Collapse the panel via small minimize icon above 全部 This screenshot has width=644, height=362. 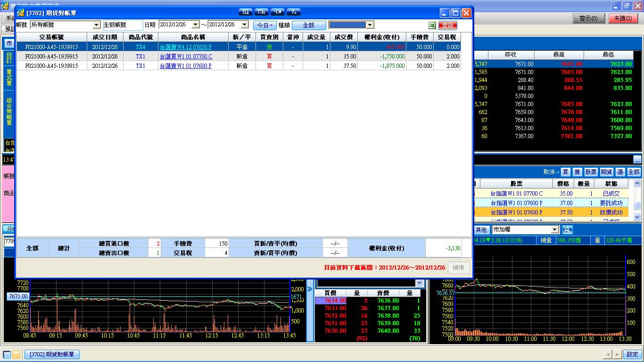pos(637,159)
